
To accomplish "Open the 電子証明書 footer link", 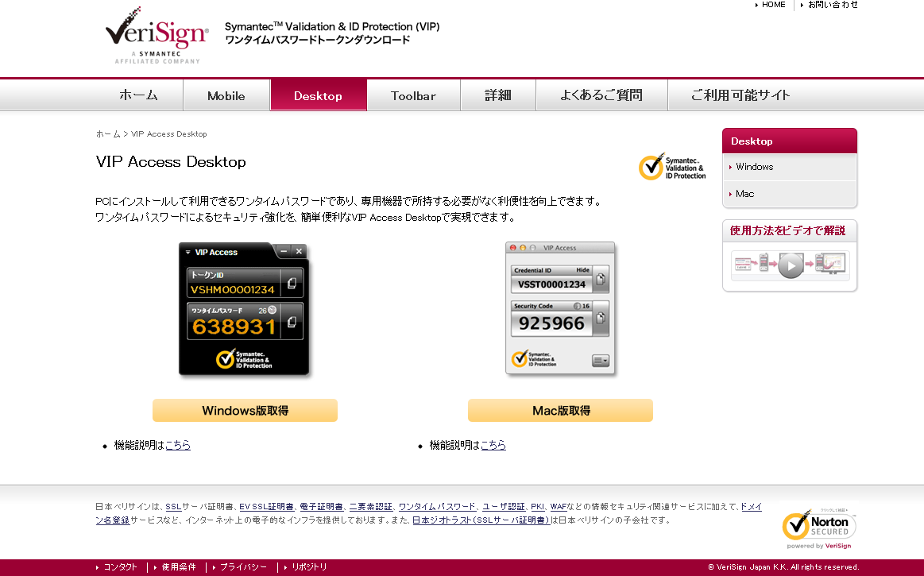I will [321, 506].
